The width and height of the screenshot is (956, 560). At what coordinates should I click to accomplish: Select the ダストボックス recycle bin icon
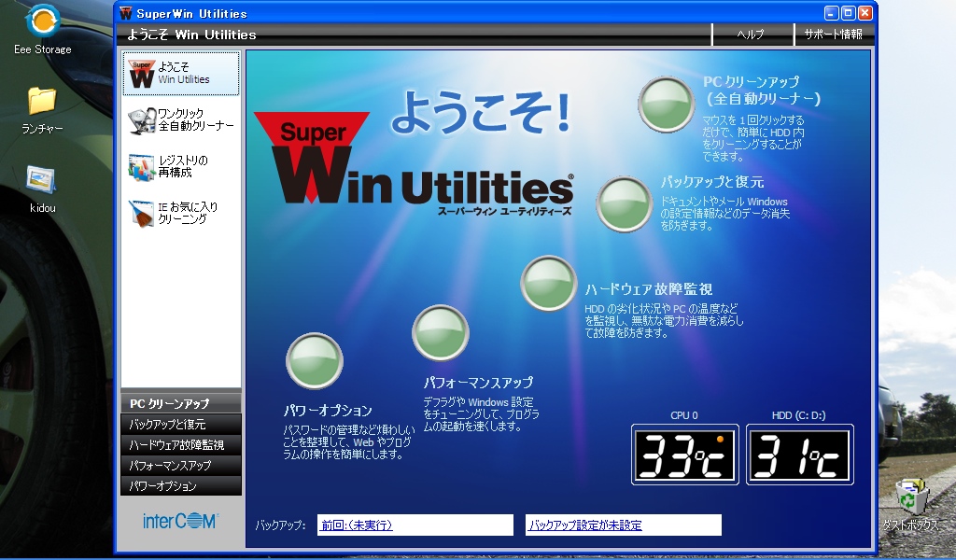pos(911,506)
